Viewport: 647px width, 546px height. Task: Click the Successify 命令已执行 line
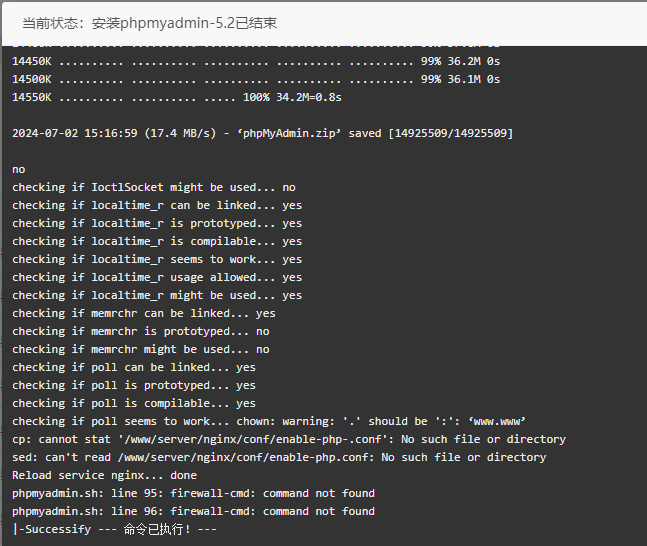coord(114,529)
